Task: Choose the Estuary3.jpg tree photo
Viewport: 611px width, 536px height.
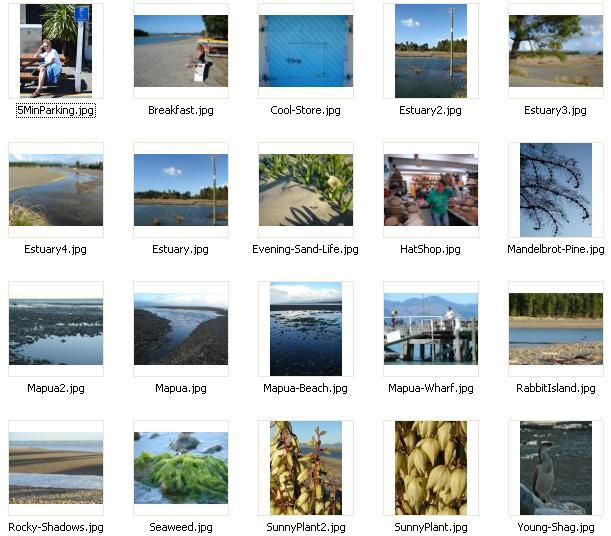Action: pyautogui.click(x=556, y=51)
